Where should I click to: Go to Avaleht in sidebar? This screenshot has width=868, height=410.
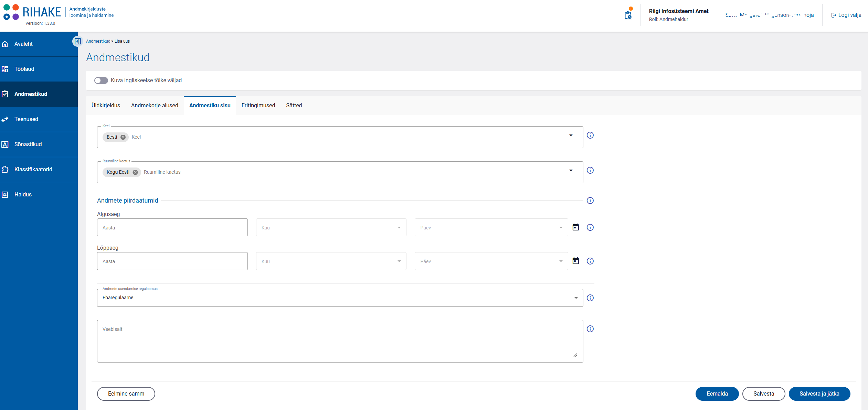[x=39, y=44]
